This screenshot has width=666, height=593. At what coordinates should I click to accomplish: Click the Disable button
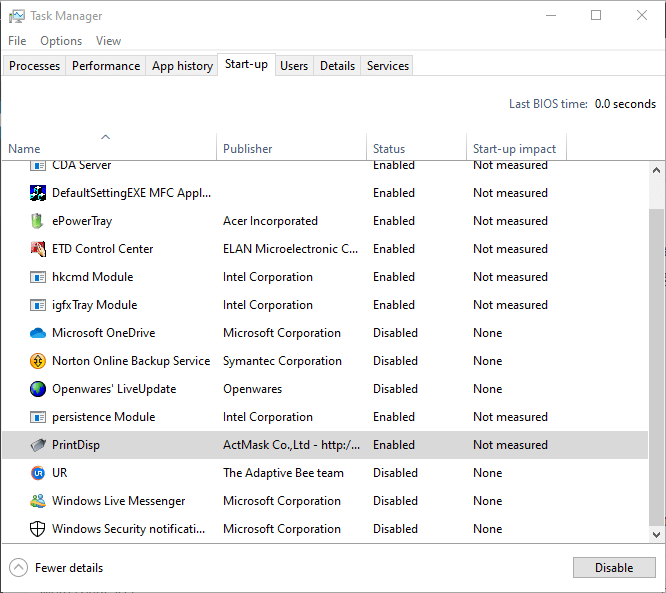coord(614,568)
